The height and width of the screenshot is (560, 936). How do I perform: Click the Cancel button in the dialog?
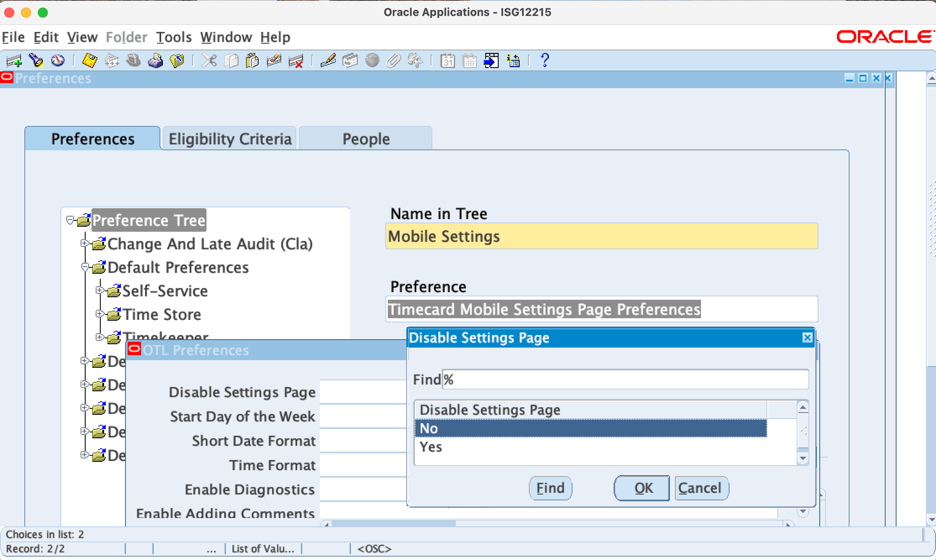pos(701,488)
